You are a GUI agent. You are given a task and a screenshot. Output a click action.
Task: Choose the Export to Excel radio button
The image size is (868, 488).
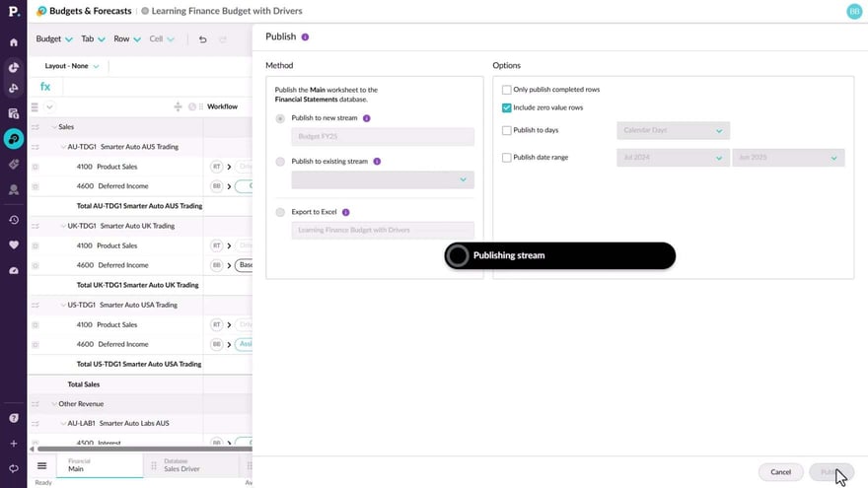(x=281, y=212)
